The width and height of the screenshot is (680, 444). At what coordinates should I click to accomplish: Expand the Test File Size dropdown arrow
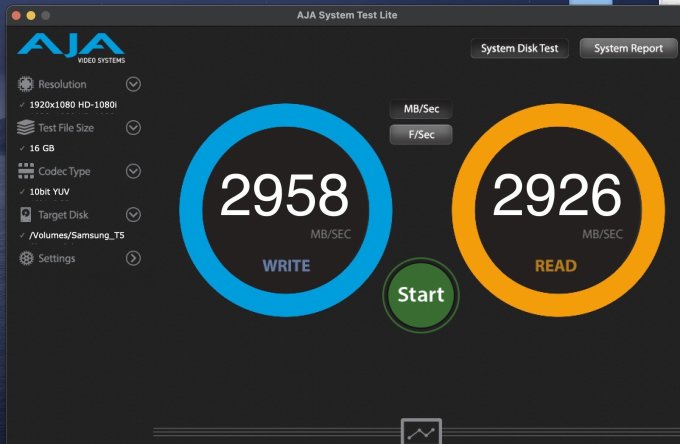[x=133, y=127]
